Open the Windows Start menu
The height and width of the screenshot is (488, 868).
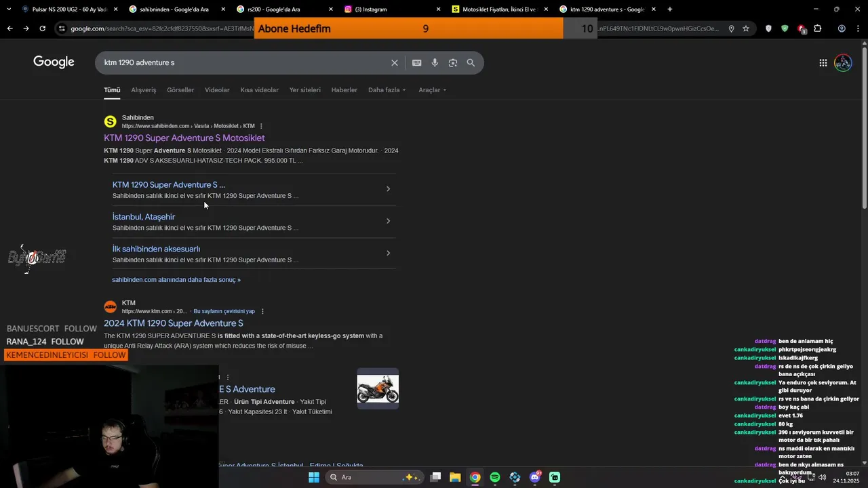pyautogui.click(x=314, y=477)
